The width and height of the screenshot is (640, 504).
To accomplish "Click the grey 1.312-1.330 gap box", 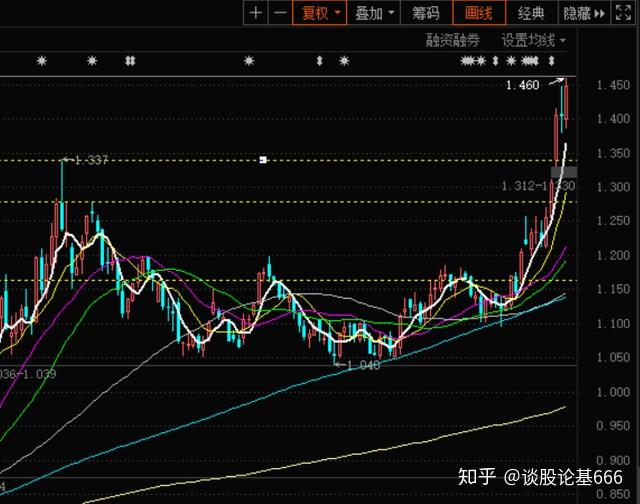I will [x=564, y=172].
